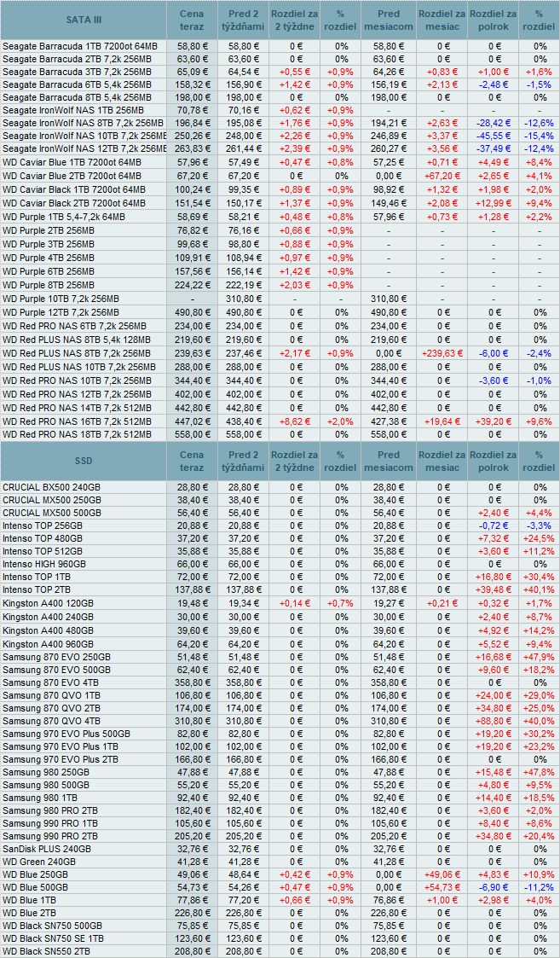Click CRUCIAL MX500 500GB row name
Screen dimensions: 560x958
[x=52, y=514]
